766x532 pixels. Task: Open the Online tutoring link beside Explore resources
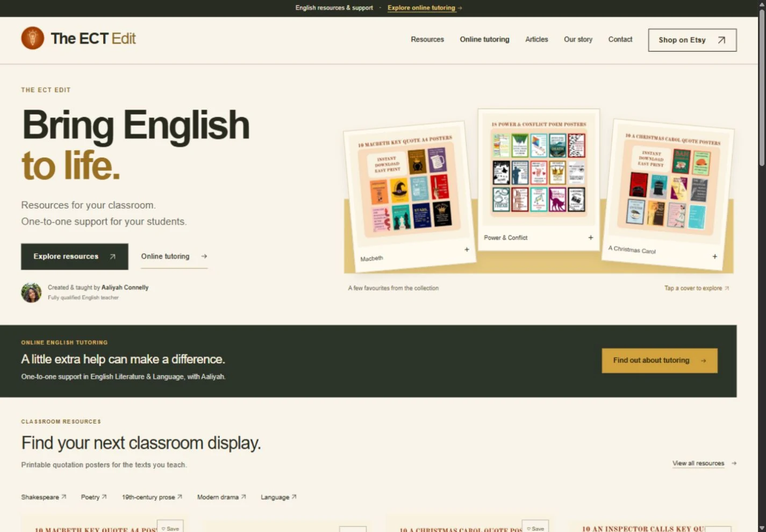coord(174,256)
